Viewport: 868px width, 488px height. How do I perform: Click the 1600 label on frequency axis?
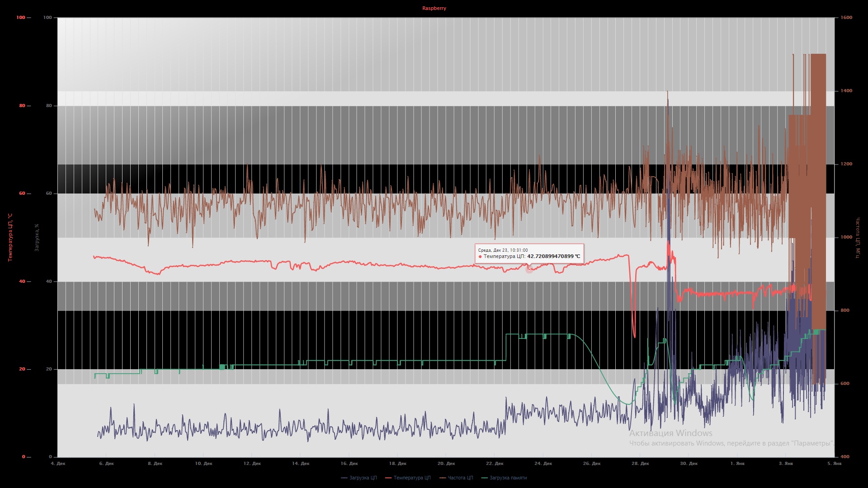click(846, 18)
